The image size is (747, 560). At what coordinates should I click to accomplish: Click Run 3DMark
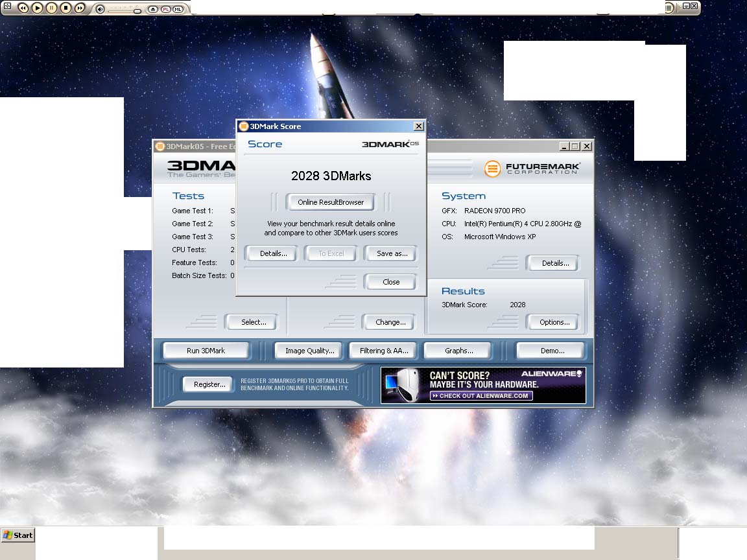point(206,351)
